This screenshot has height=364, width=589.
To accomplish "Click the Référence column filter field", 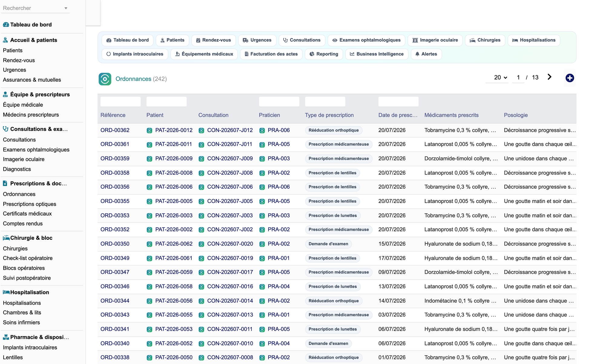I will click(x=120, y=102).
